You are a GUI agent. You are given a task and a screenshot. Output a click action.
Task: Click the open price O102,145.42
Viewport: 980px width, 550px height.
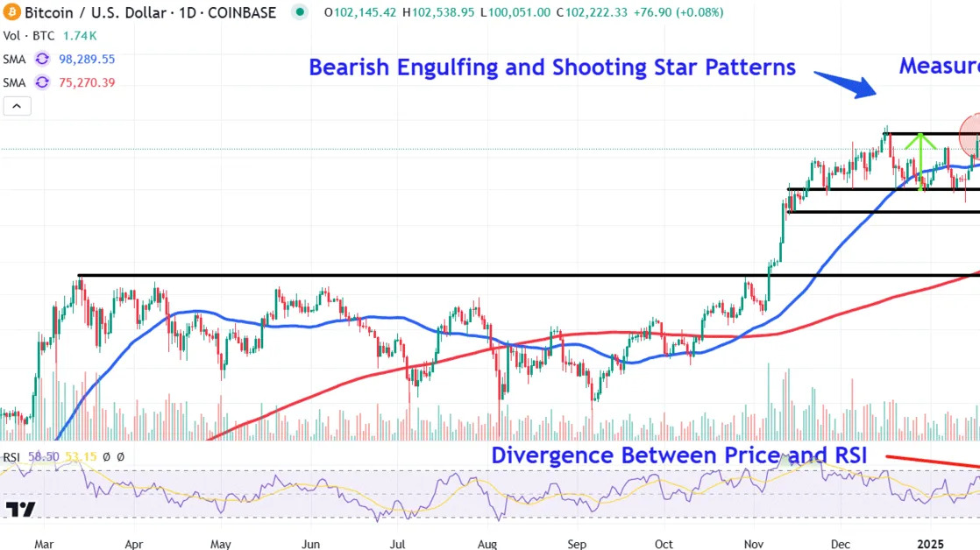(360, 12)
